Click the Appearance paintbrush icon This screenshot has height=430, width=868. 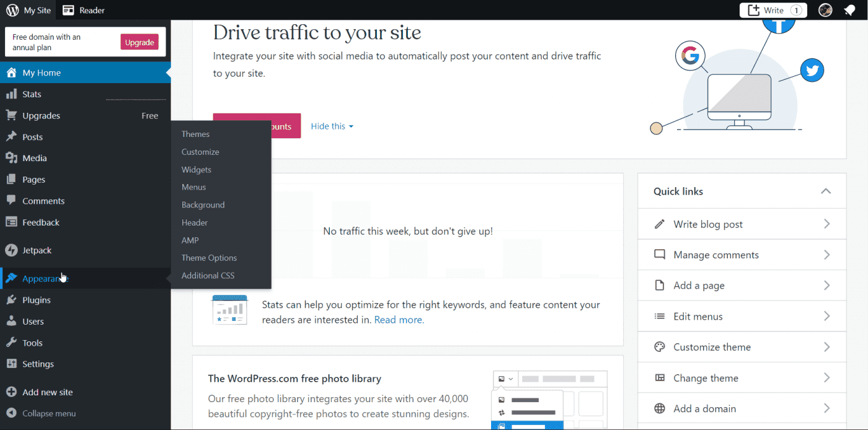(x=11, y=278)
